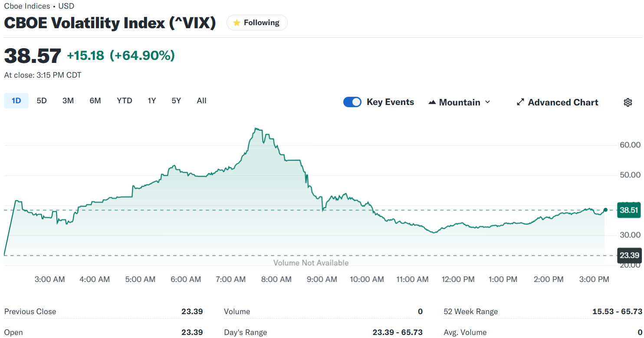The height and width of the screenshot is (338, 644).
Task: Select the 5D range tab
Action: click(x=42, y=101)
